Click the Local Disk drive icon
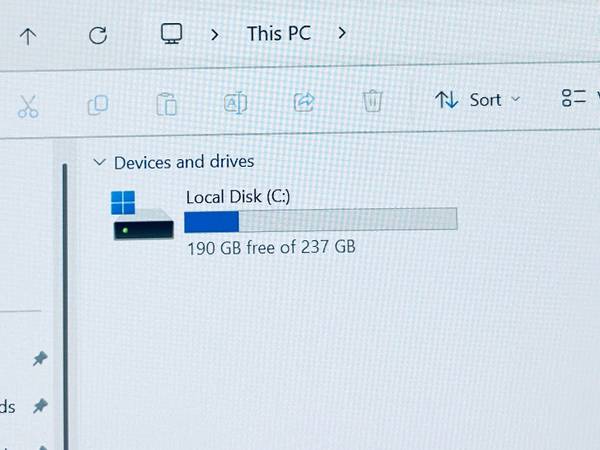The height and width of the screenshot is (450, 600). (142, 215)
